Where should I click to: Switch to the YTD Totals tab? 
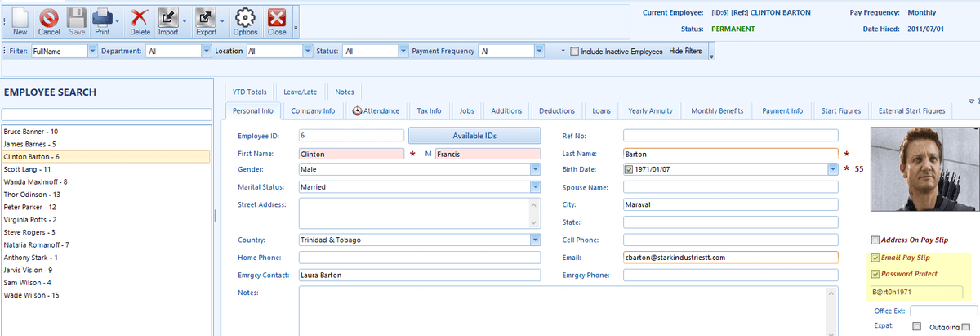[249, 92]
